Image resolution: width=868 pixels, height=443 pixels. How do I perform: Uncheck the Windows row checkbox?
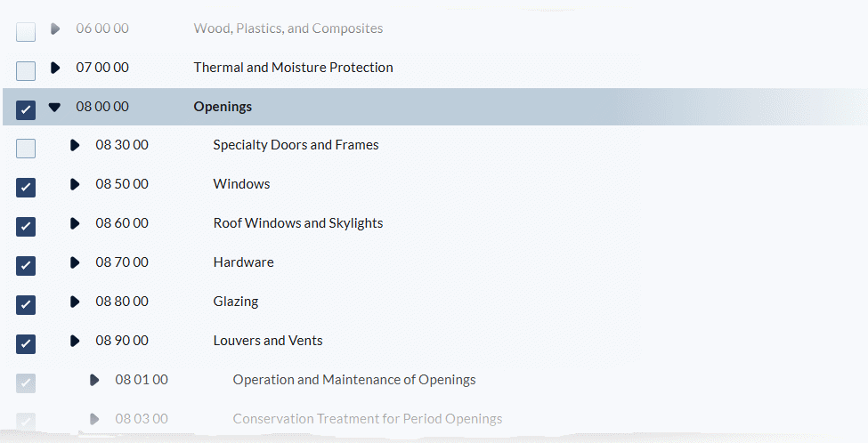(x=26, y=188)
